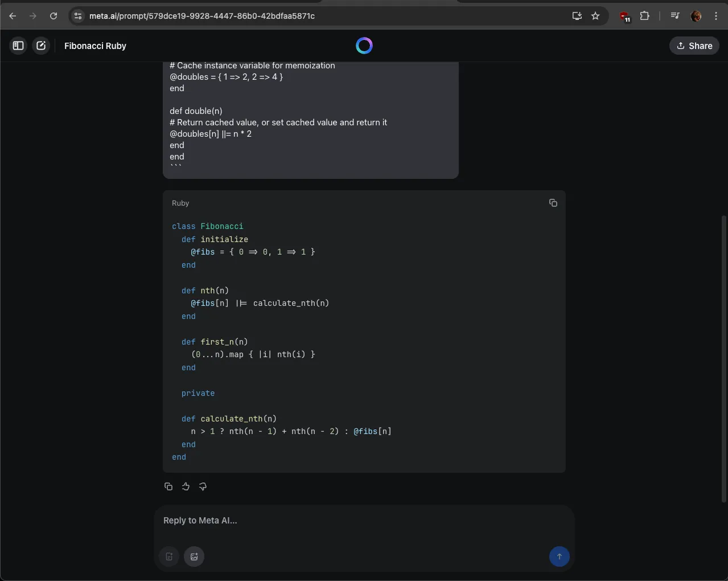728x581 pixels.
Task: Open the Chrome profile avatar
Action: (696, 16)
